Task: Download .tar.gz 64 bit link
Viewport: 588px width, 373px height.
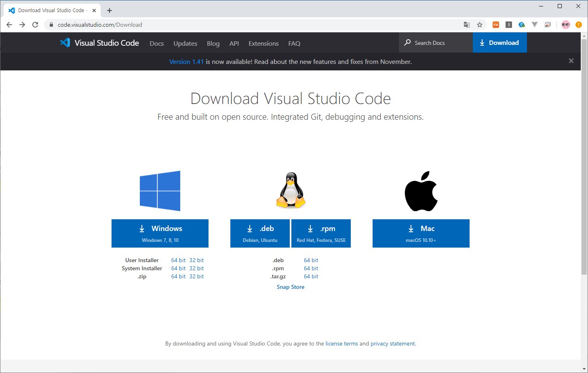Action: pyautogui.click(x=311, y=276)
